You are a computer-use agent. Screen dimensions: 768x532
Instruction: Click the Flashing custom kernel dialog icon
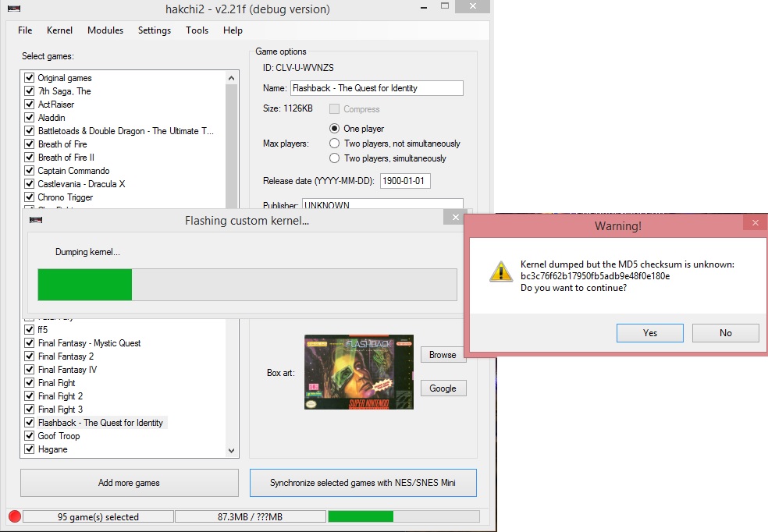pyautogui.click(x=35, y=219)
